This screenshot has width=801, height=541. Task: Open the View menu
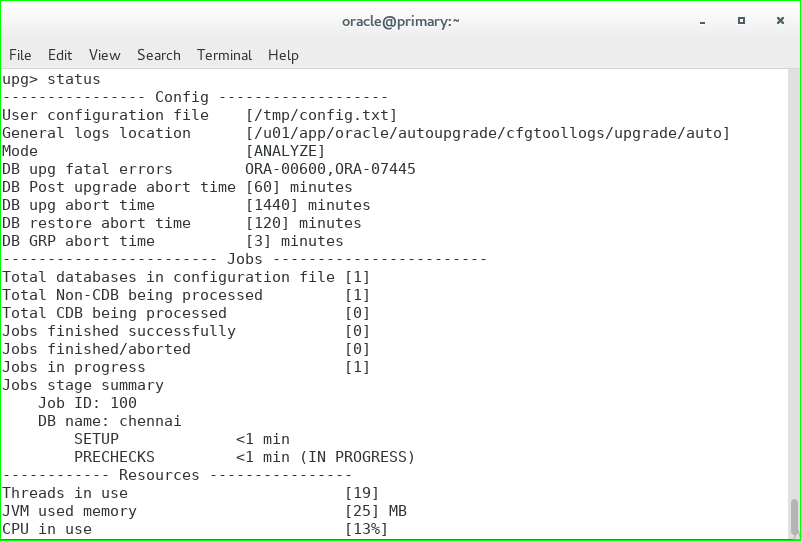pos(104,55)
